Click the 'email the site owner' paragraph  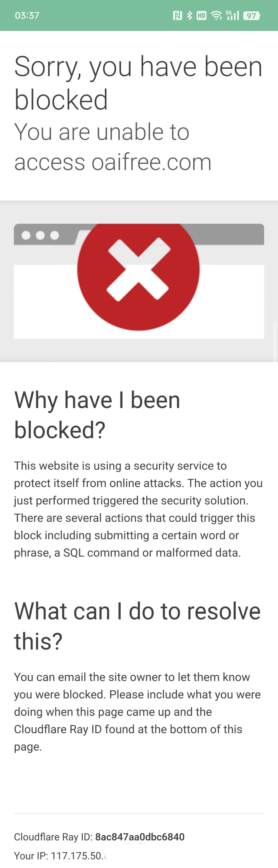pyautogui.click(x=138, y=712)
